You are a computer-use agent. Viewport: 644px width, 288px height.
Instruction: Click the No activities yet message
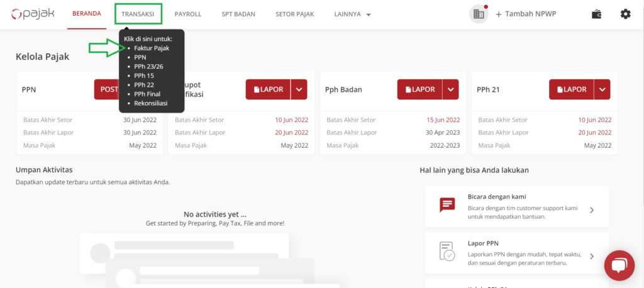[x=215, y=214]
